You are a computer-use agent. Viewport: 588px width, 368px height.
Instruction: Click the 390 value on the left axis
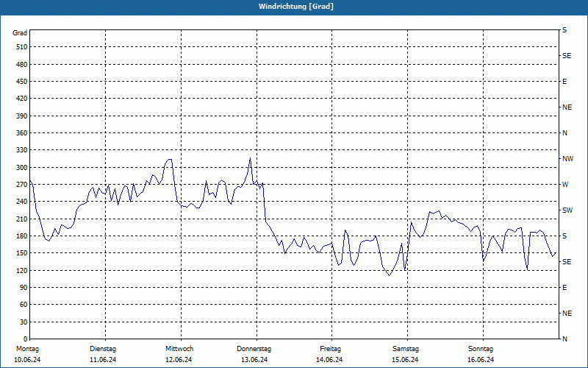22,116
